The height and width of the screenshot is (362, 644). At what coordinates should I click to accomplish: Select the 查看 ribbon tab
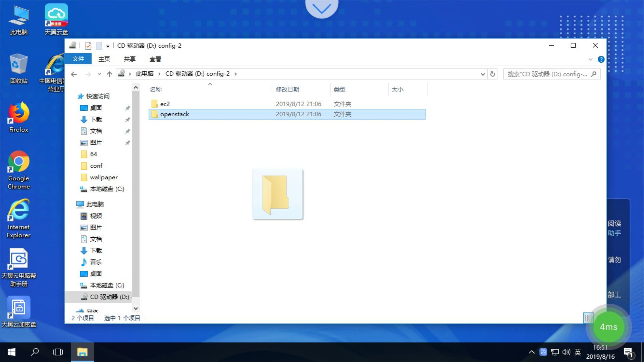pyautogui.click(x=156, y=59)
